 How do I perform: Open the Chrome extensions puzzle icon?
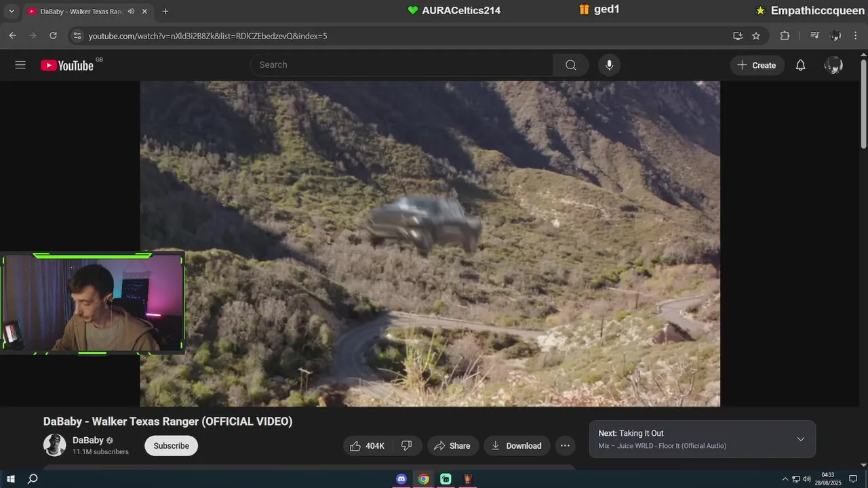tap(785, 35)
